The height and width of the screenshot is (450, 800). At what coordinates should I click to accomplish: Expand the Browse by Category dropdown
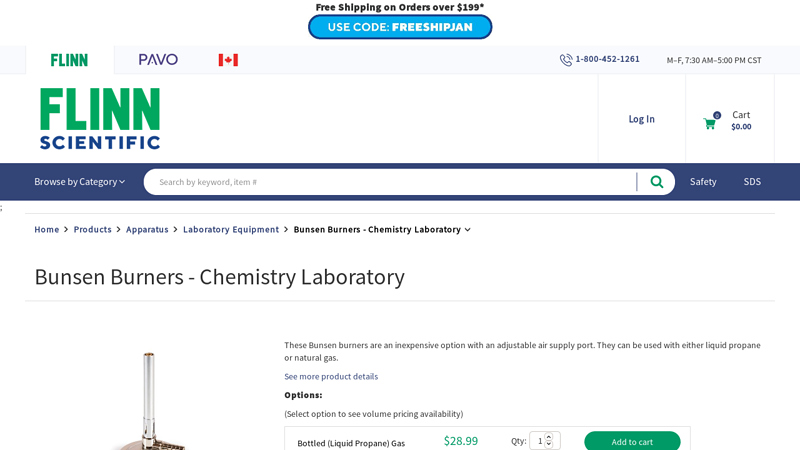click(x=80, y=182)
